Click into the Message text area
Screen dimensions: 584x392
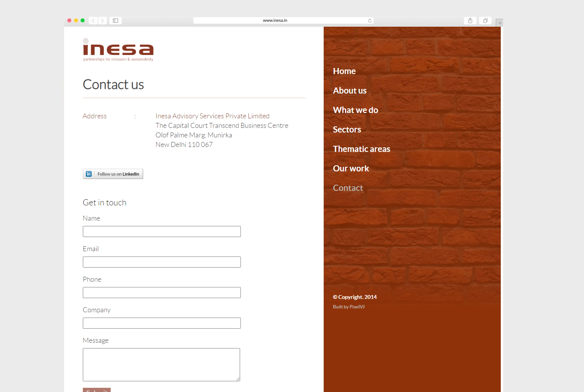tap(161, 365)
